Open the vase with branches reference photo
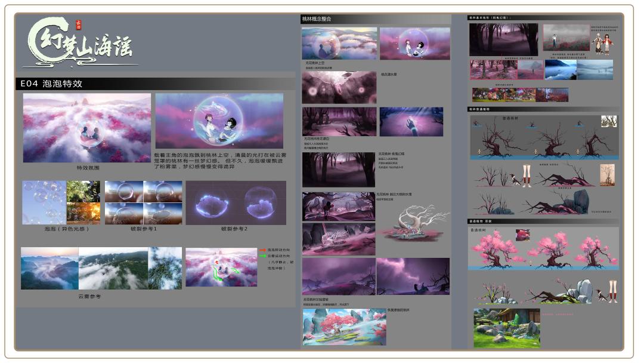 tap(608, 175)
